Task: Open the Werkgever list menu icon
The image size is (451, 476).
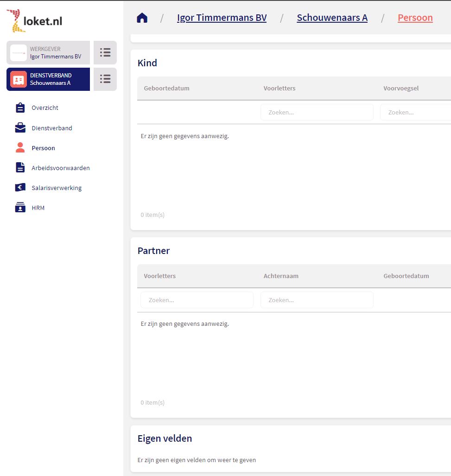Action: [105, 52]
